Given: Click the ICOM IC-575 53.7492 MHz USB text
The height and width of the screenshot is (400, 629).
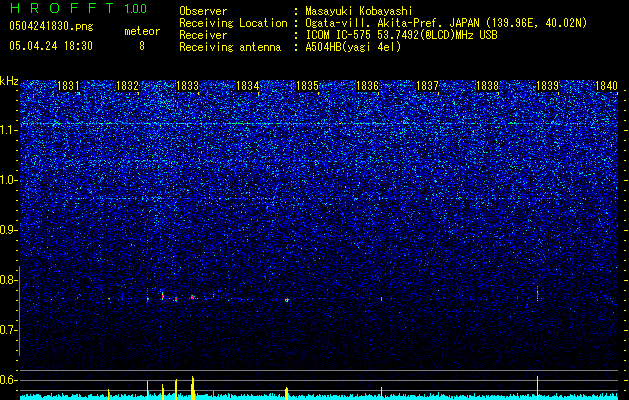Looking at the screenshot, I should click(x=401, y=35).
